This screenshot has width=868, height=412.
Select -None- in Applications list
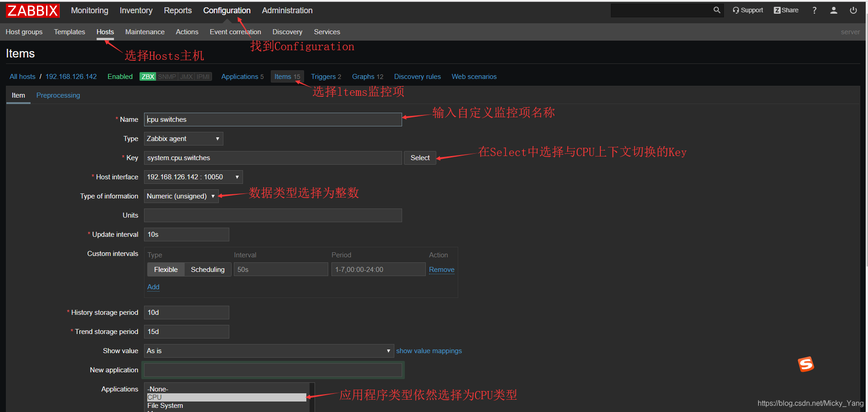coord(227,389)
